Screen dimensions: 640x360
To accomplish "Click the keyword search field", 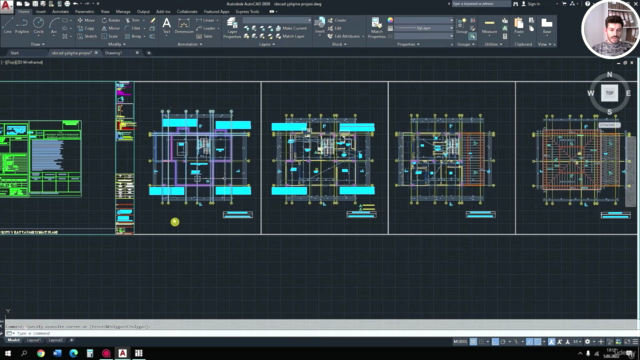I will tap(481, 4).
